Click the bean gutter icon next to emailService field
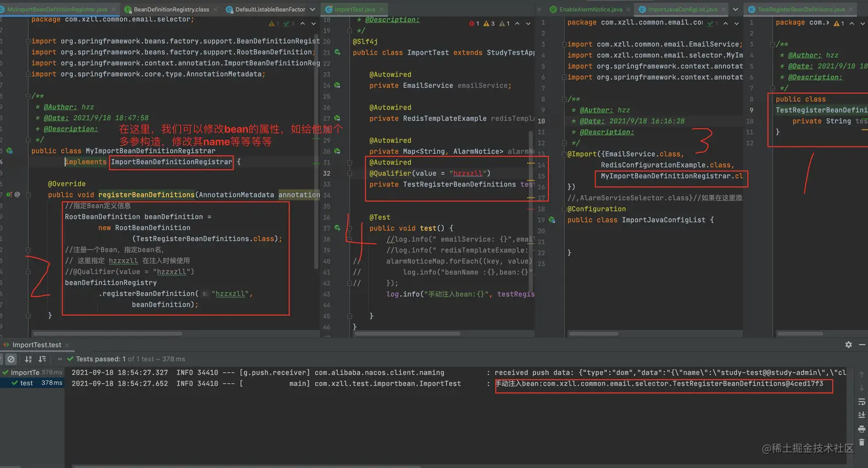 click(x=338, y=85)
